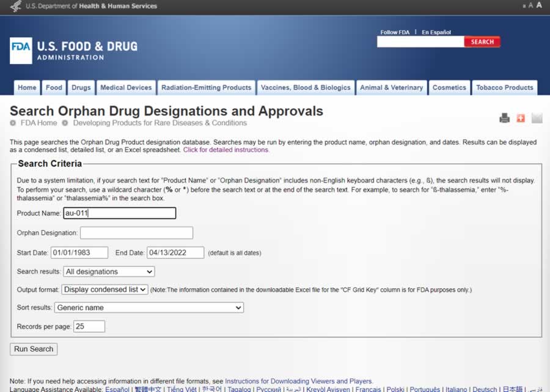Click the Search Criteria legend text
The height and width of the screenshot is (392, 550).
(x=50, y=164)
